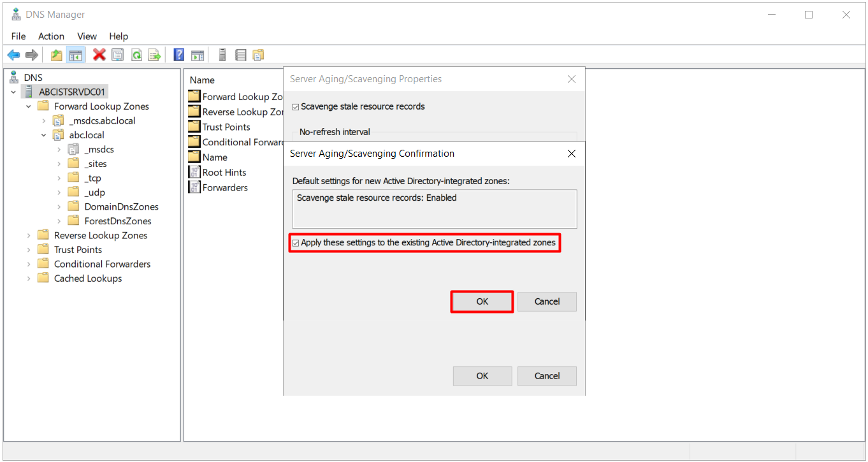Expand the Cached Lookups tree node
The image size is (868, 462).
[29, 278]
